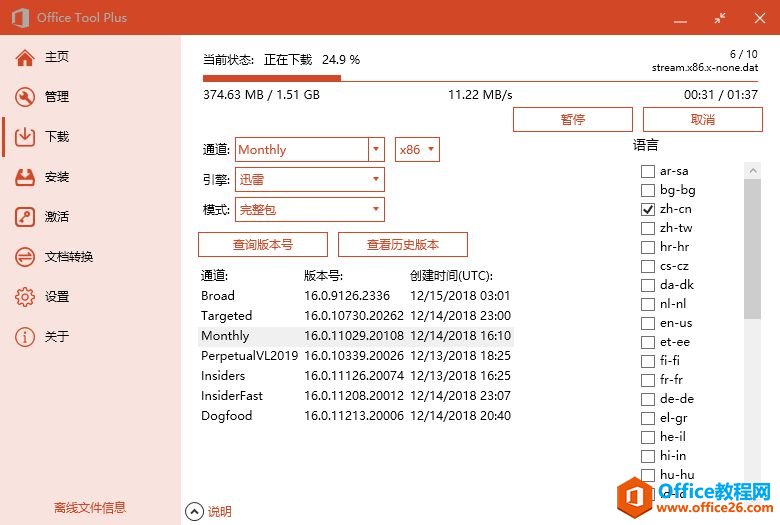
Task: Click the Install (安装) icon
Action: [x=25, y=177]
